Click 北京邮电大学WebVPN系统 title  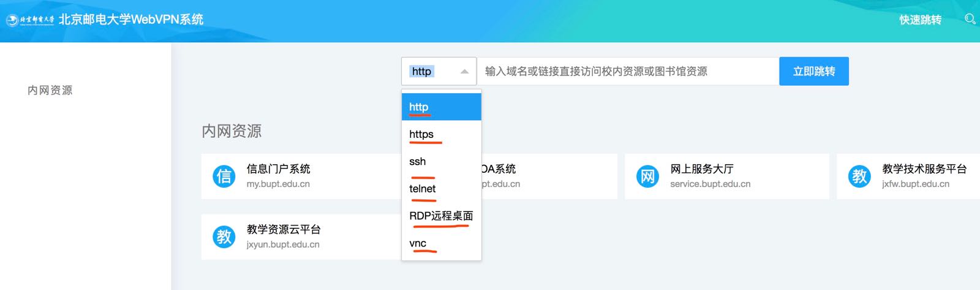(x=131, y=20)
